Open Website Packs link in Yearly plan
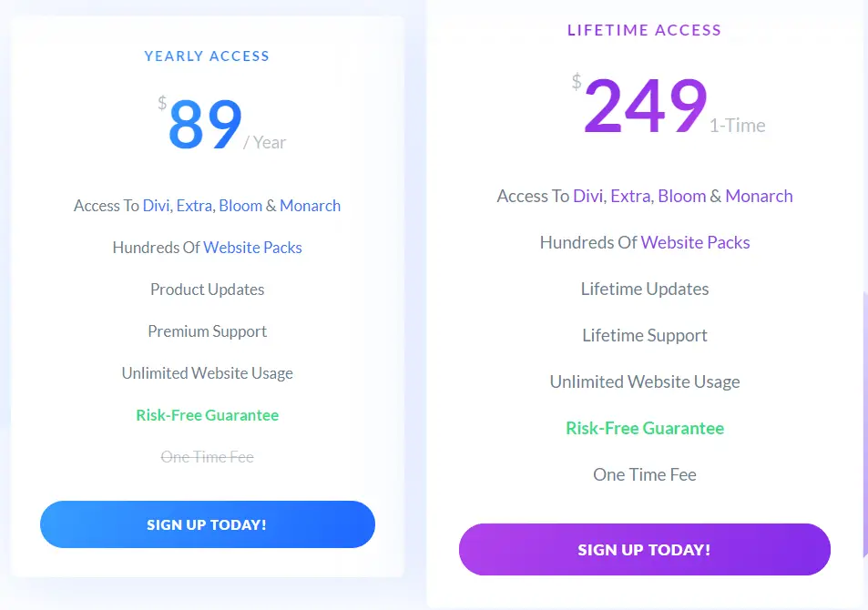 click(x=252, y=248)
